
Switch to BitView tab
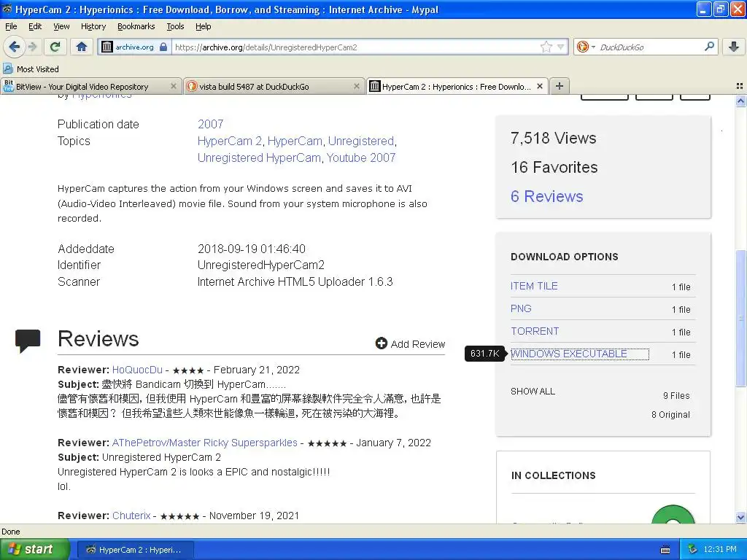(x=91, y=86)
